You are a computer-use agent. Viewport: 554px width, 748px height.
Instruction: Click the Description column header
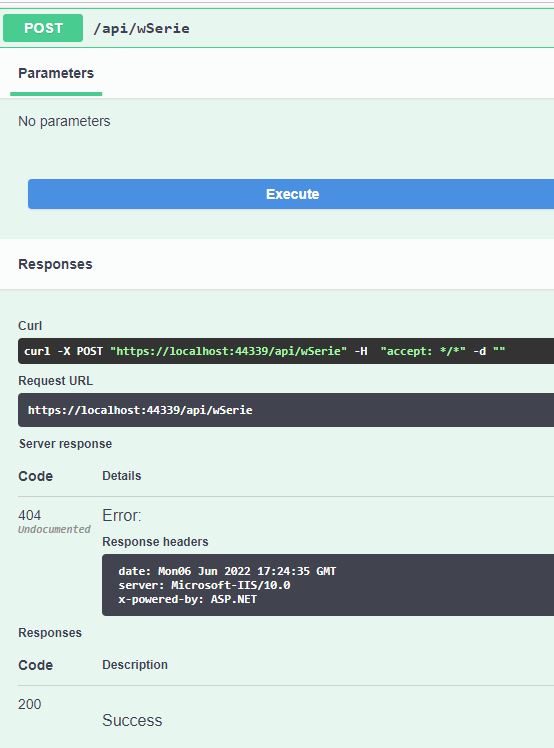click(x=135, y=665)
